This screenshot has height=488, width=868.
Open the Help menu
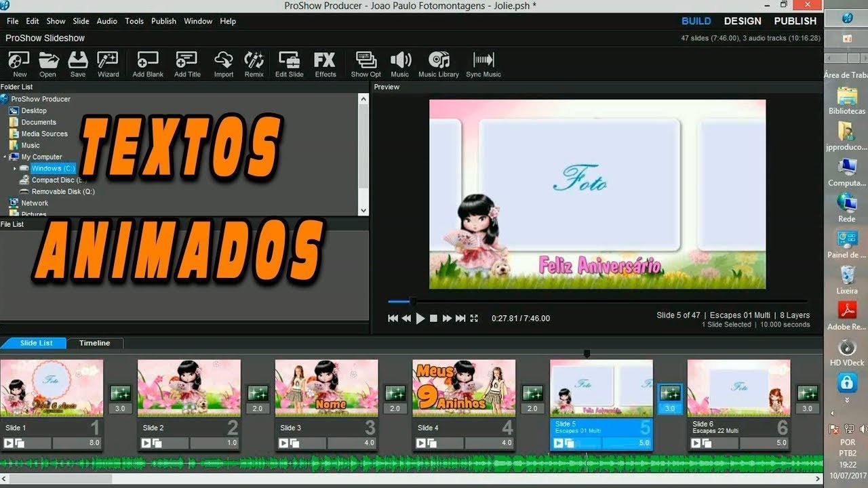click(228, 21)
